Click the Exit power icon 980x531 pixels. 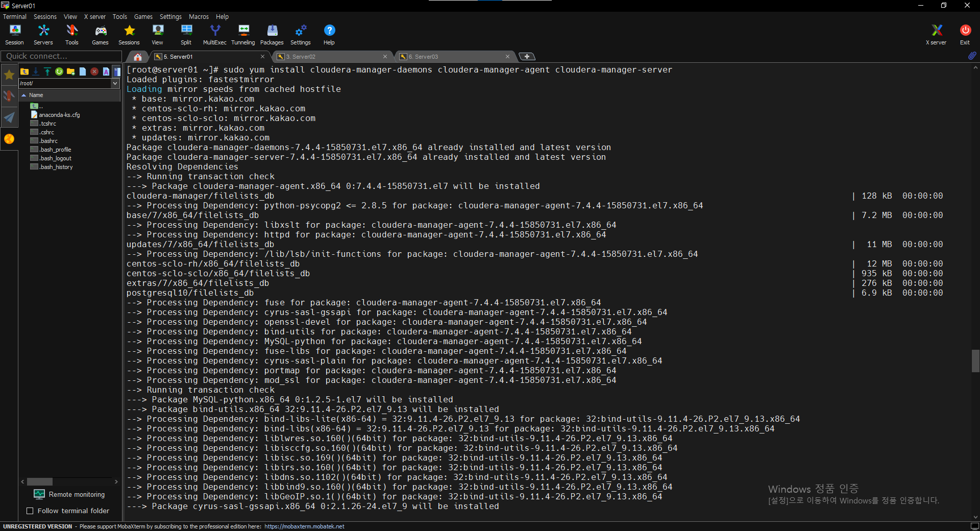(x=965, y=35)
